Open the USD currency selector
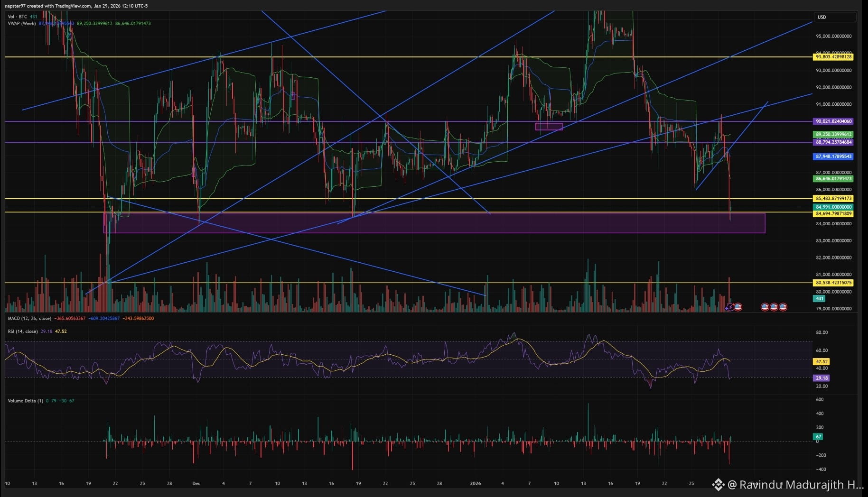 click(835, 17)
